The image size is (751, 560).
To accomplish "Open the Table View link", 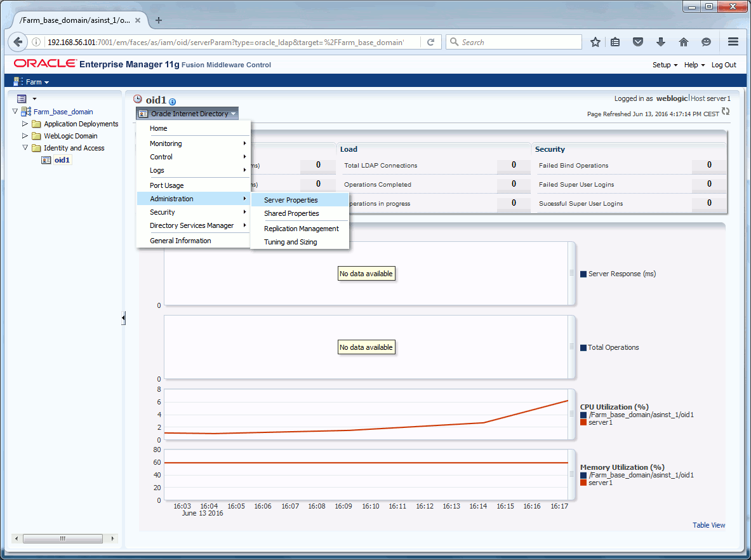I will tap(709, 525).
